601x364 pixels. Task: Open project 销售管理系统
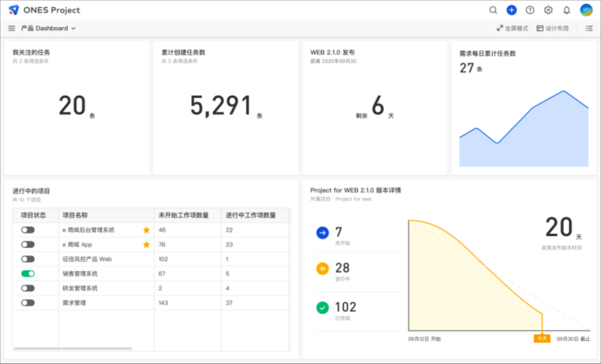tap(80, 273)
